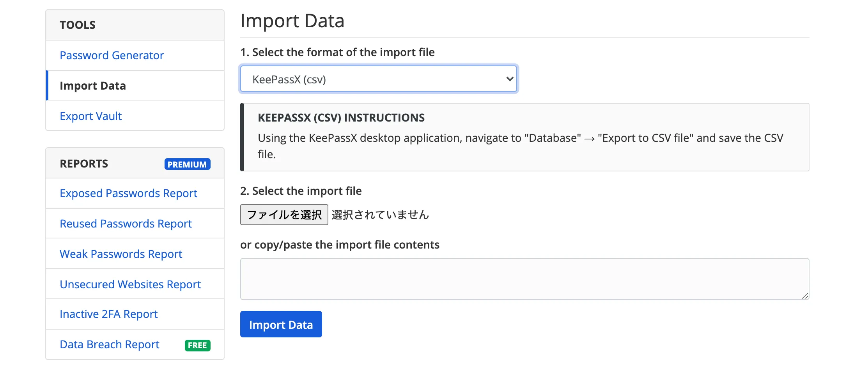868x374 pixels.
Task: Open the Reused Passwords Report
Action: 126,224
